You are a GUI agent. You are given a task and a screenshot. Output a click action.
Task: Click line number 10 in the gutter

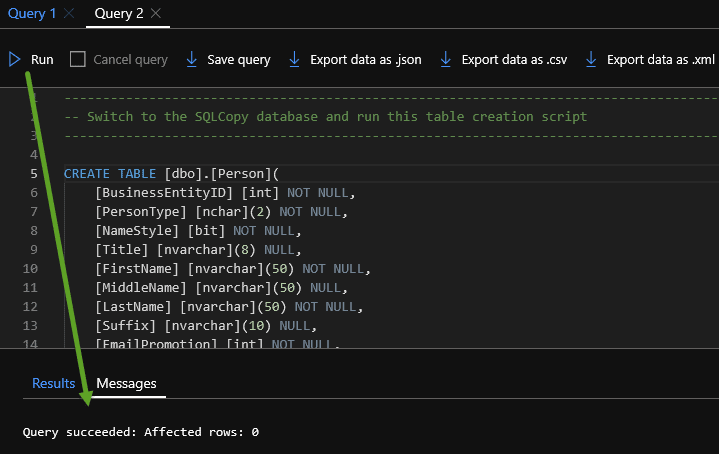(x=33, y=269)
